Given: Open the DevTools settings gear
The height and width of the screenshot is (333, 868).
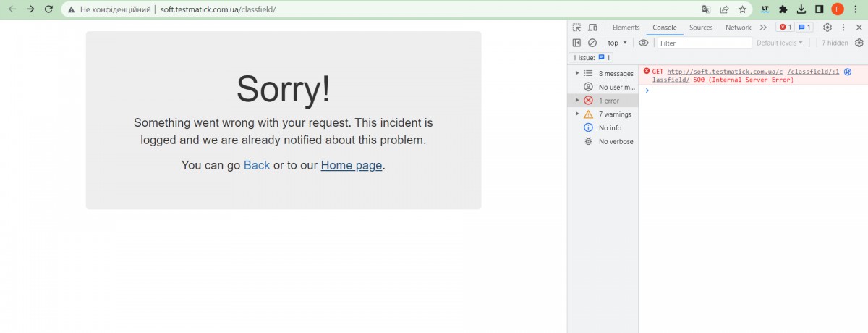Looking at the screenshot, I should point(827,28).
